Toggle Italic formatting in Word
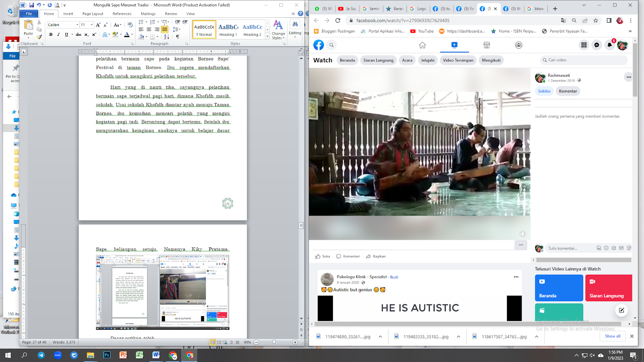Image resolution: width=644 pixels, height=362 pixels. coord(58,35)
